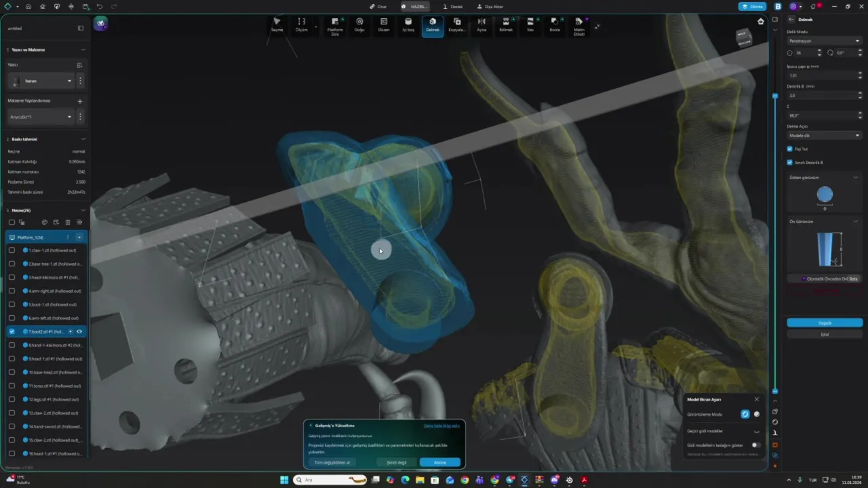Click the top handle of the vertical layer slider

click(x=775, y=96)
